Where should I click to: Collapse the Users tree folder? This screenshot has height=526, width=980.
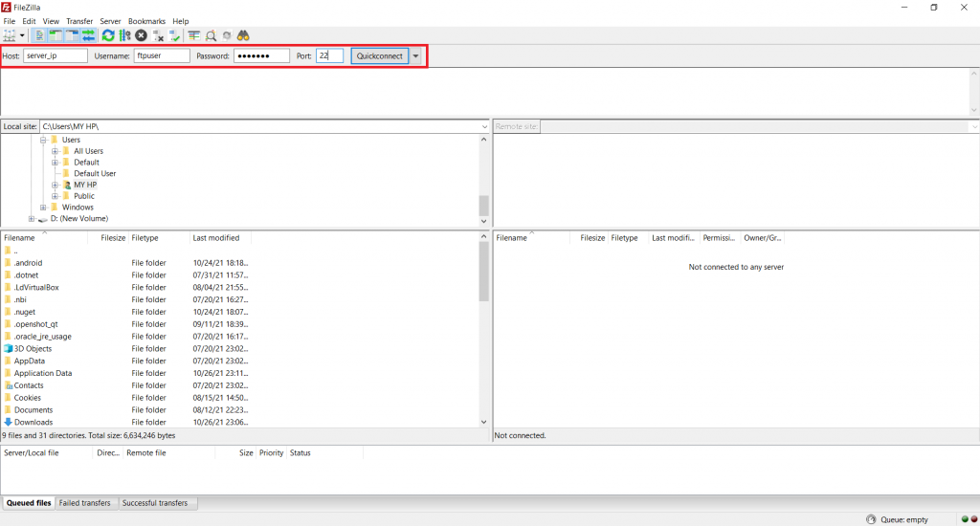pyautogui.click(x=43, y=140)
